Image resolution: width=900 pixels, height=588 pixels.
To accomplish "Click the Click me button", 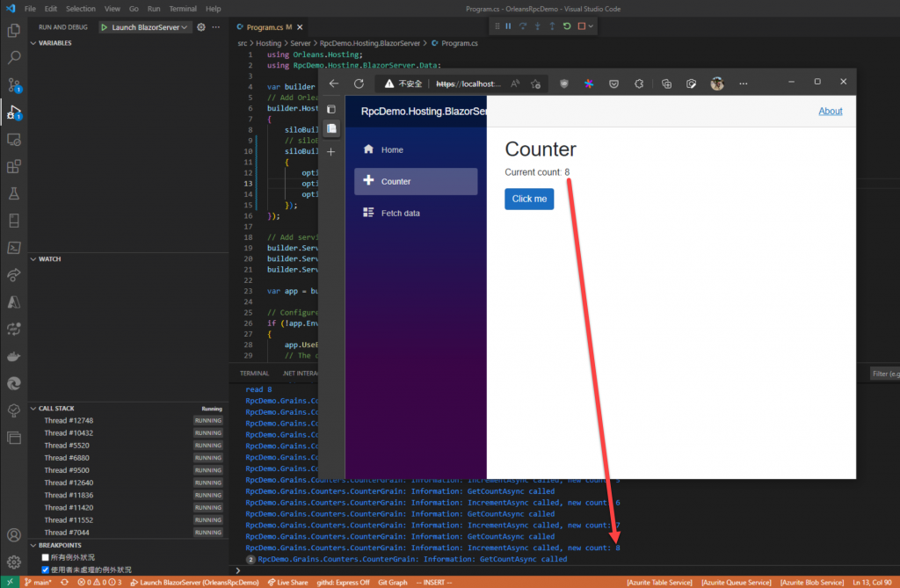I will tap(529, 199).
